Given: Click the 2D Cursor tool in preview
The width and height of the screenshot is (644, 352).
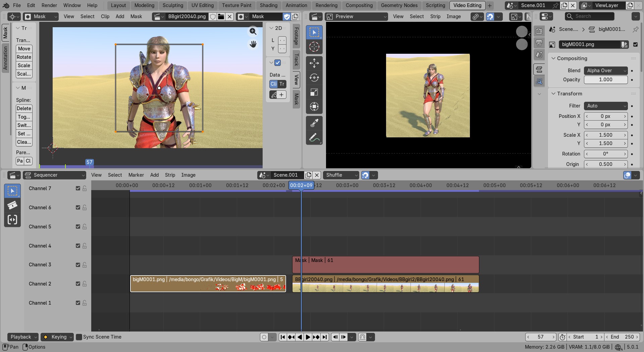Looking at the screenshot, I should (314, 47).
